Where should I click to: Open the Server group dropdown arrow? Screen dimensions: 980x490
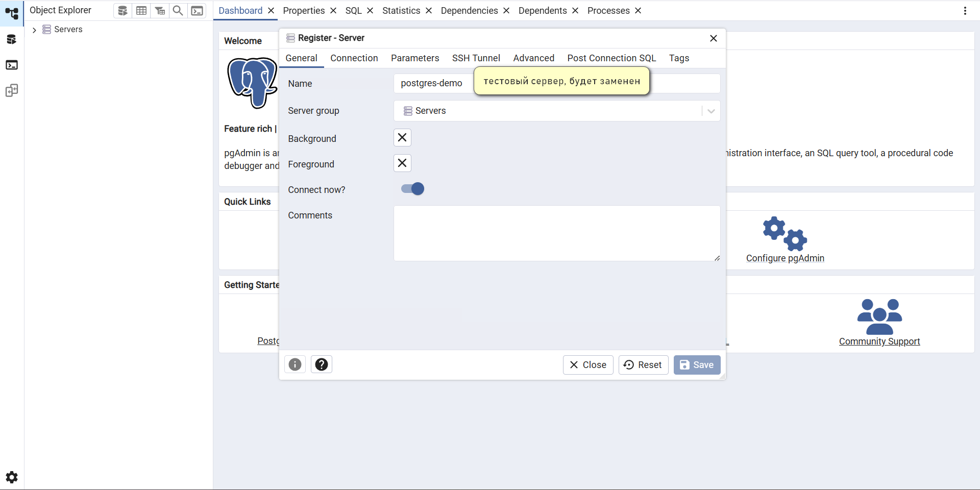coord(711,111)
